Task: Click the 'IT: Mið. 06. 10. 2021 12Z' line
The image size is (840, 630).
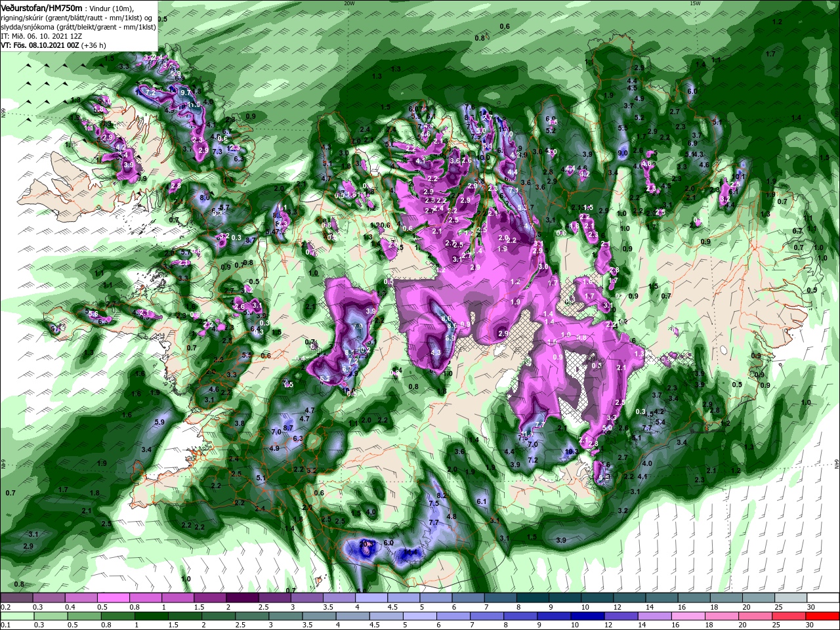Action: [x=41, y=36]
